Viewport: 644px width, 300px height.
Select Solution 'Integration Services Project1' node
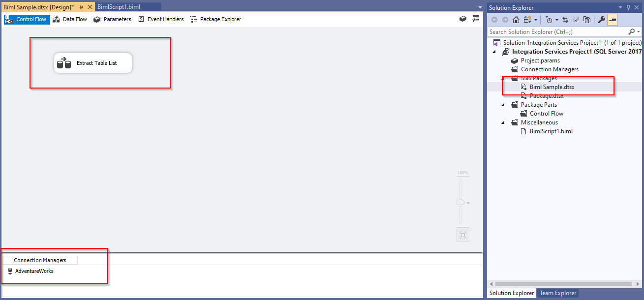pyautogui.click(x=572, y=43)
